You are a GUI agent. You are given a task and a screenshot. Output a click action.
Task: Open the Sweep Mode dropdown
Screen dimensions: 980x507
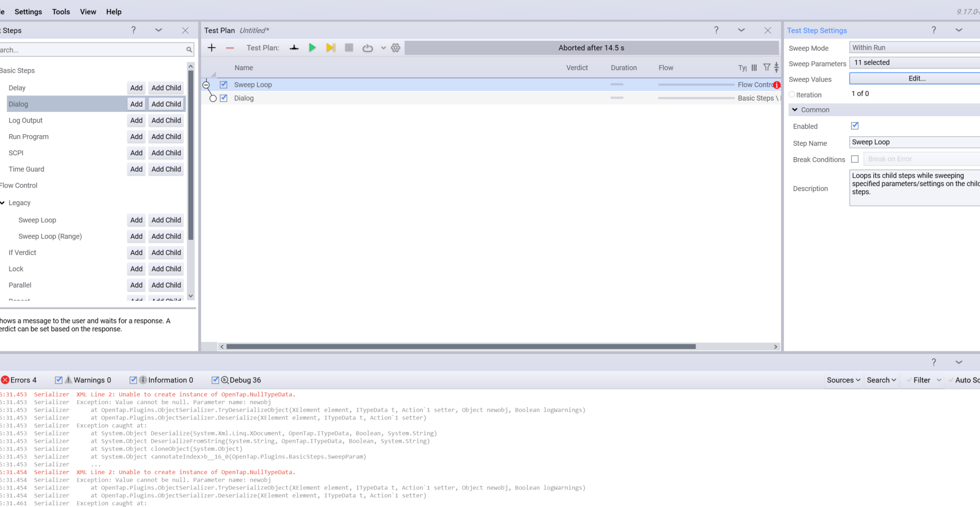(x=913, y=47)
